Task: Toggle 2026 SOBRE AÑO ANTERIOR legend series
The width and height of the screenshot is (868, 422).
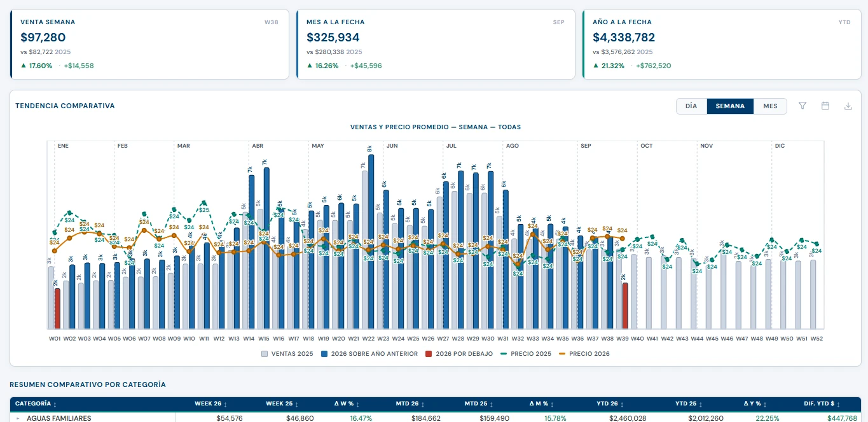Action: coord(369,354)
